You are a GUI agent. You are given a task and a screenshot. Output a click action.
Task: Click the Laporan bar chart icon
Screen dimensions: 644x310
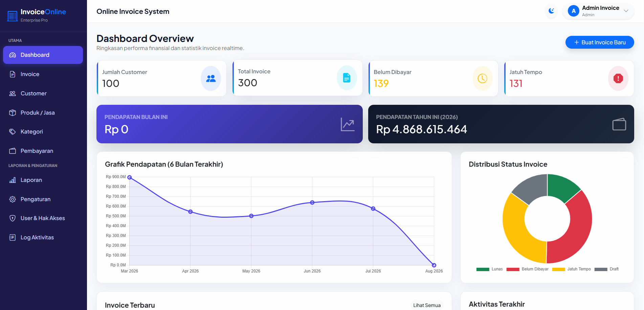coord(13,180)
